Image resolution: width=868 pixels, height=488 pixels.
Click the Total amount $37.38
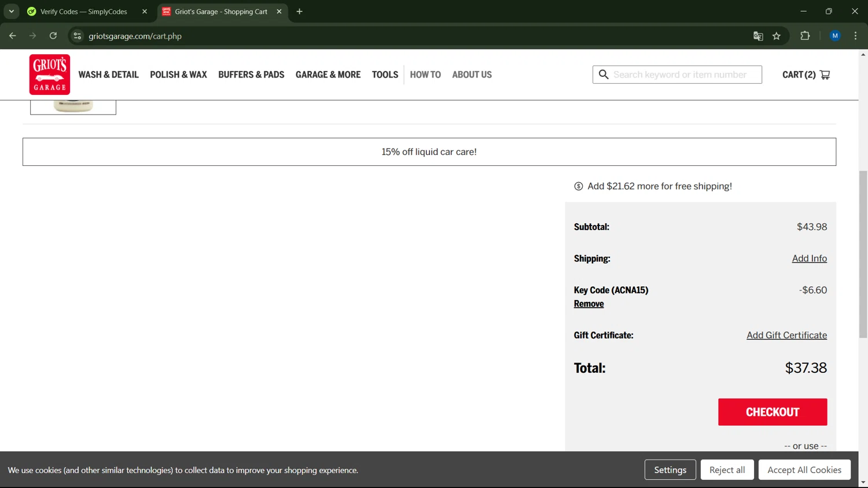tap(806, 368)
